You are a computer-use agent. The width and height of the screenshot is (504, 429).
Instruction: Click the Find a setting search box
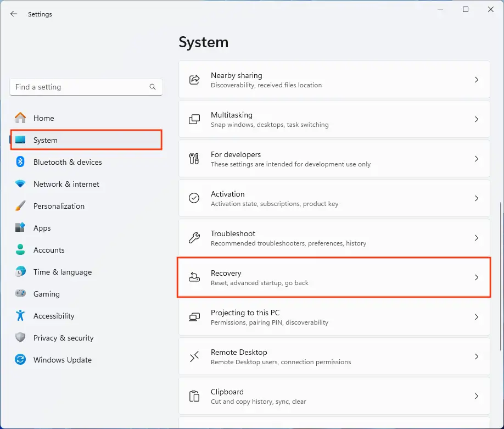(x=86, y=87)
